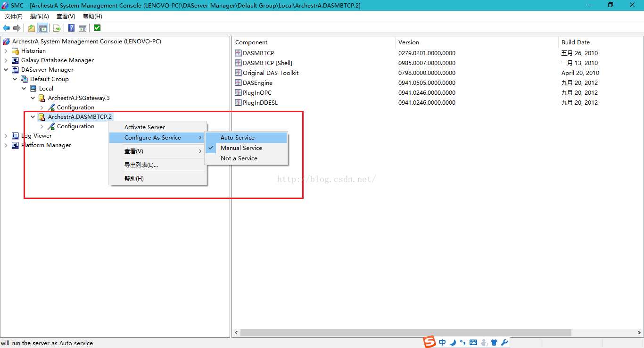The height and width of the screenshot is (348, 644).
Task: Open Sogou wrench settings icon
Action: pos(504,343)
